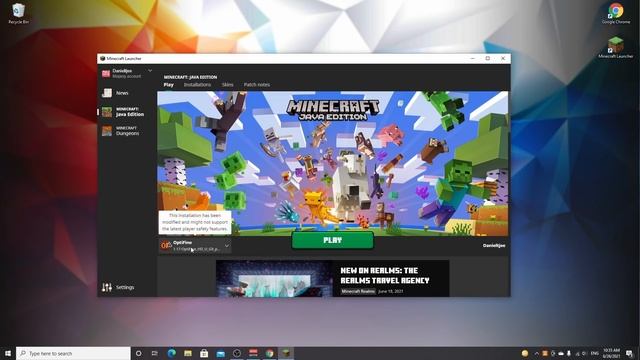Open Cortana from the taskbar

138,353
